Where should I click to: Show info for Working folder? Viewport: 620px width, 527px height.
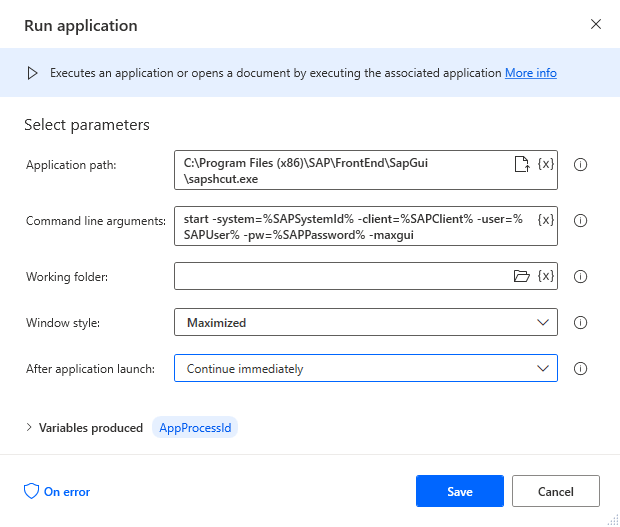[580, 276]
